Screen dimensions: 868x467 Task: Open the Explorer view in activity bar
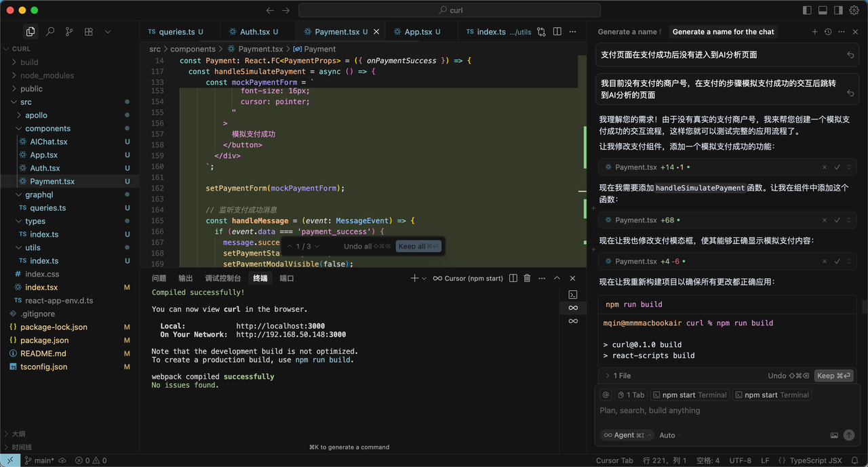click(31, 31)
